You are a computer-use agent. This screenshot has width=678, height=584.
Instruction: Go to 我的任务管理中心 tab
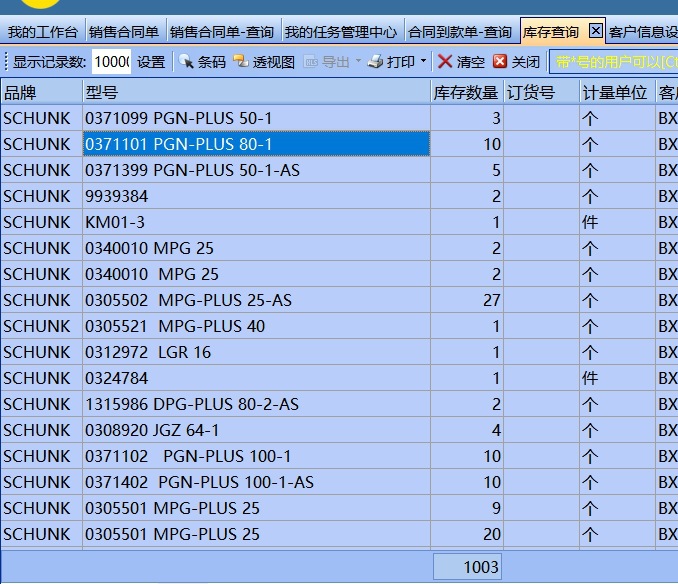tap(342, 32)
